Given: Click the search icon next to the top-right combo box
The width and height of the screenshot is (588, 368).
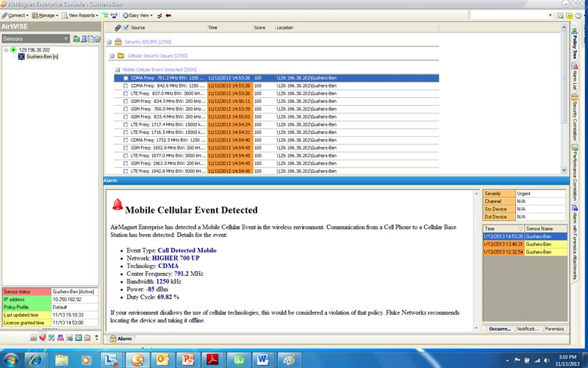Looking at the screenshot, I should tap(559, 15).
